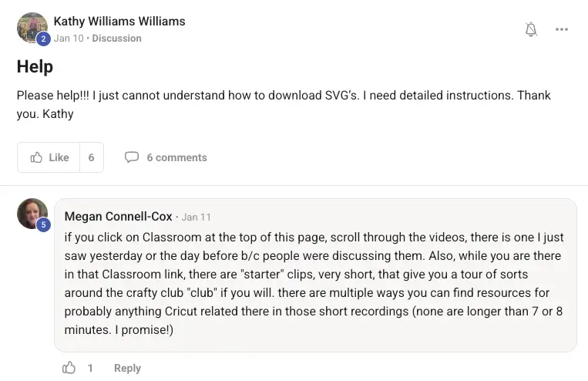Click the level 5 badge on Megan's avatar
588x381 pixels.
pos(44,225)
